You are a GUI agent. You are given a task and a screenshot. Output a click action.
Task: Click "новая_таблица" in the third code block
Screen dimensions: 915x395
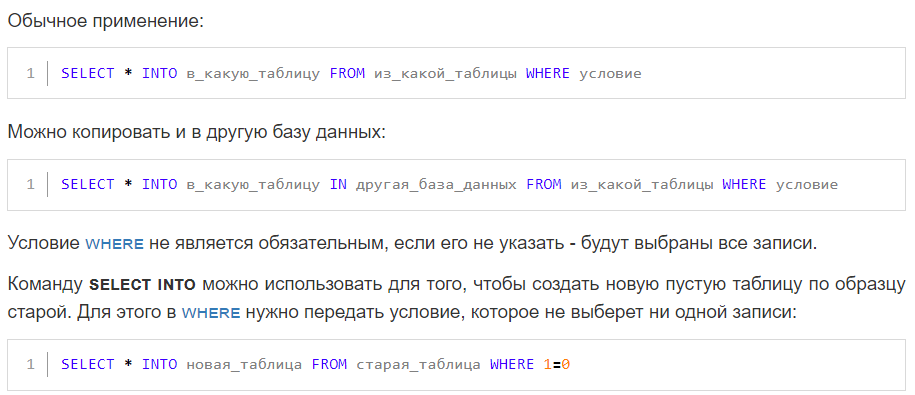[x=245, y=365]
